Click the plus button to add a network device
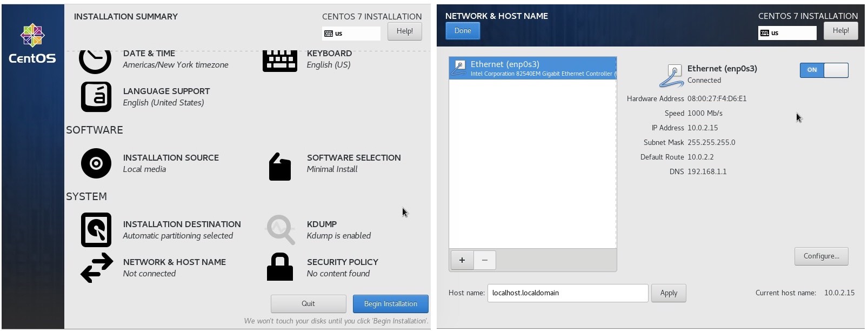This screenshot has width=868, height=331. [x=462, y=260]
